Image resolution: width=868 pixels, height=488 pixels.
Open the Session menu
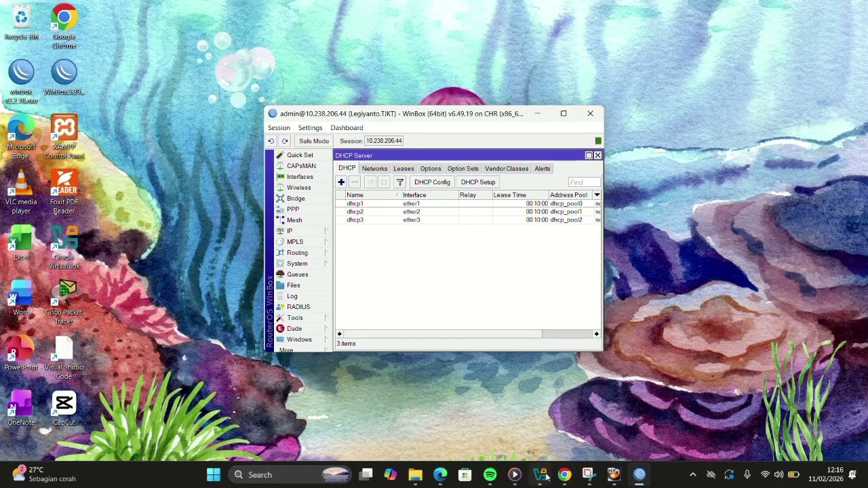pos(279,128)
